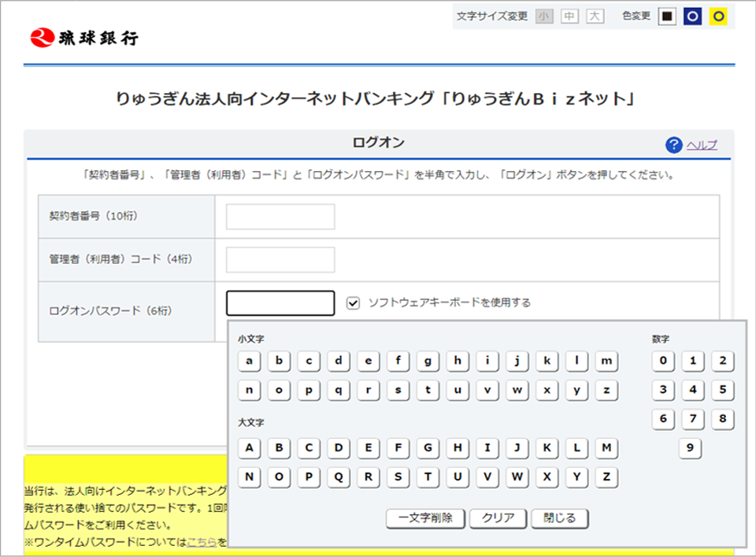The height and width of the screenshot is (557, 756).
Task: Focus the 契約者番号 input field
Action: 280,217
